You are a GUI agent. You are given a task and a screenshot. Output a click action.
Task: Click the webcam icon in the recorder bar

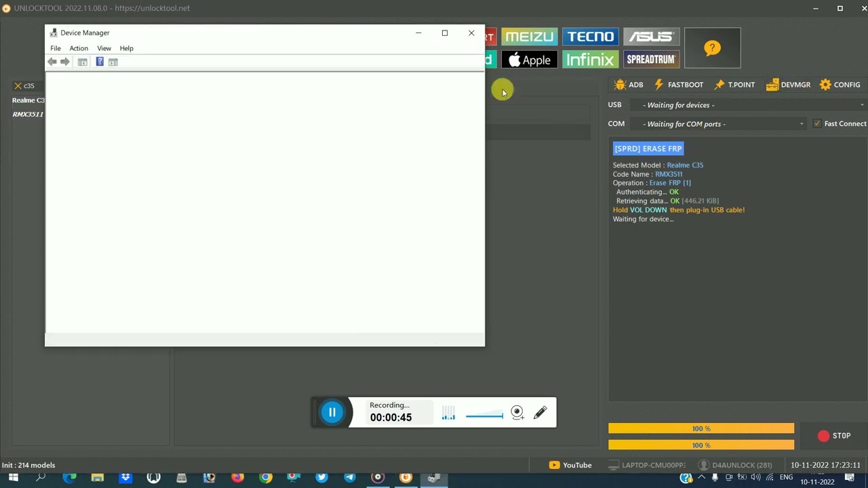tap(517, 413)
